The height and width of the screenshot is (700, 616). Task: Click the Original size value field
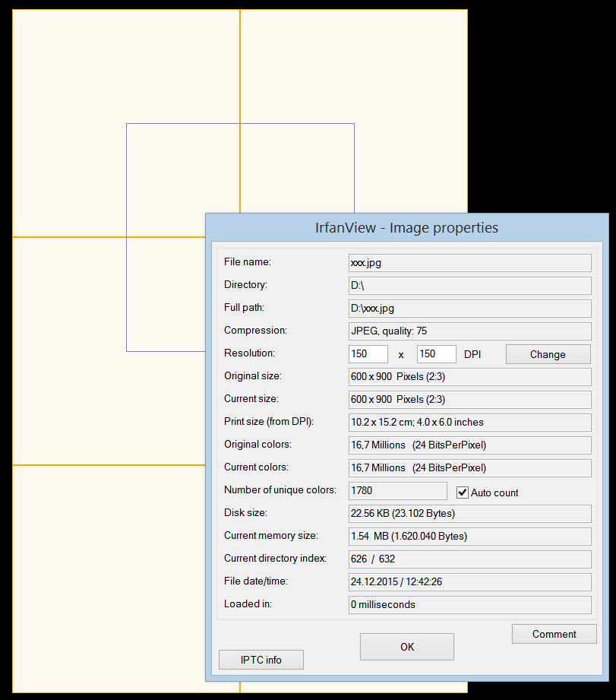coord(469,377)
